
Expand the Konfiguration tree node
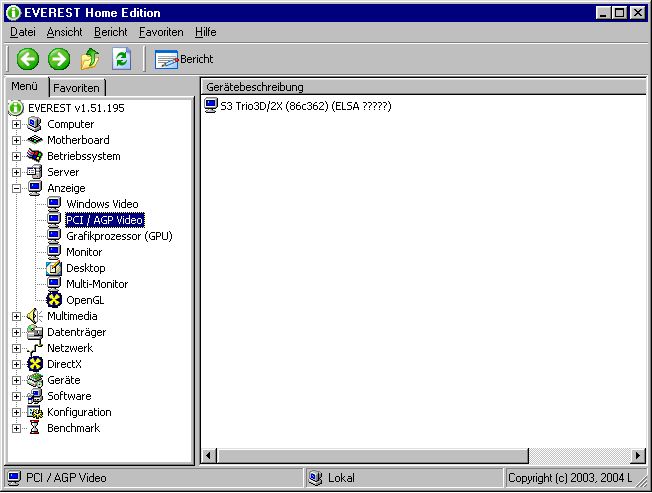tap(16, 412)
